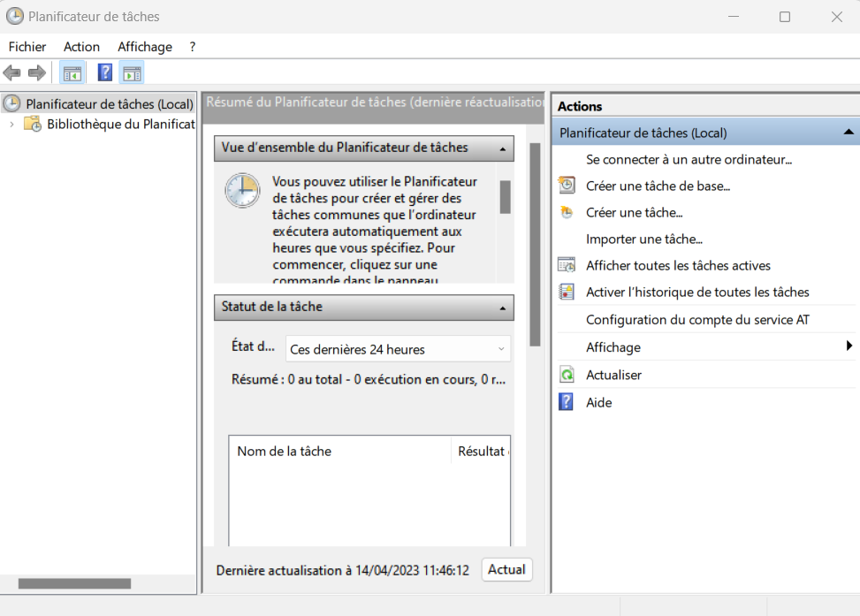
Task: Click the forward arrow toolbar icon
Action: 37,72
